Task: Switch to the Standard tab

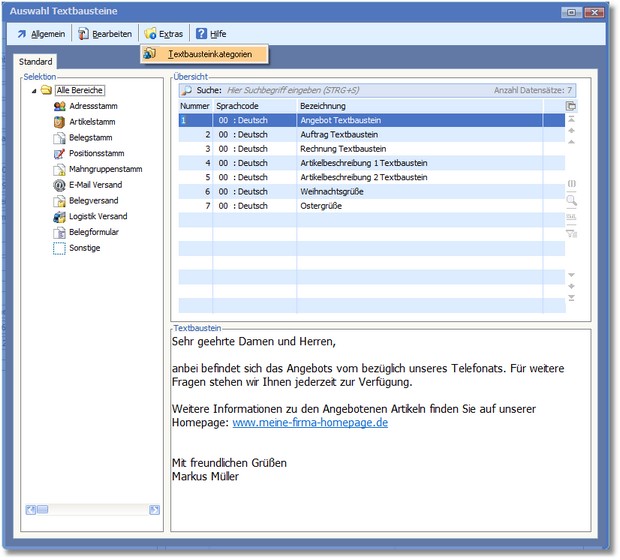Action: [36, 62]
